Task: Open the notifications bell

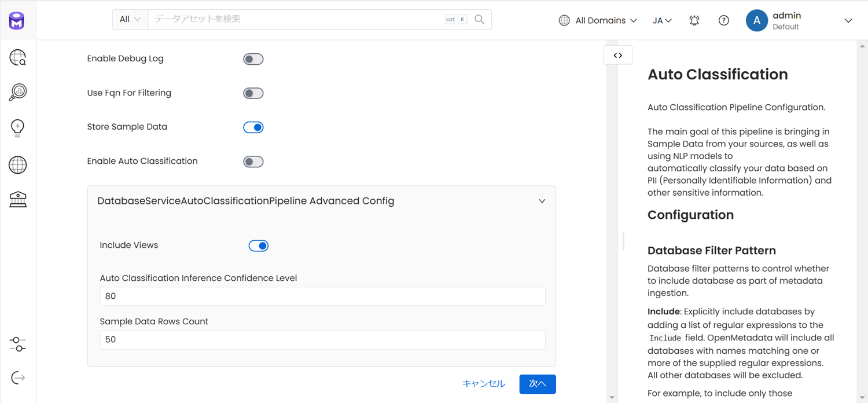Action: 694,20
